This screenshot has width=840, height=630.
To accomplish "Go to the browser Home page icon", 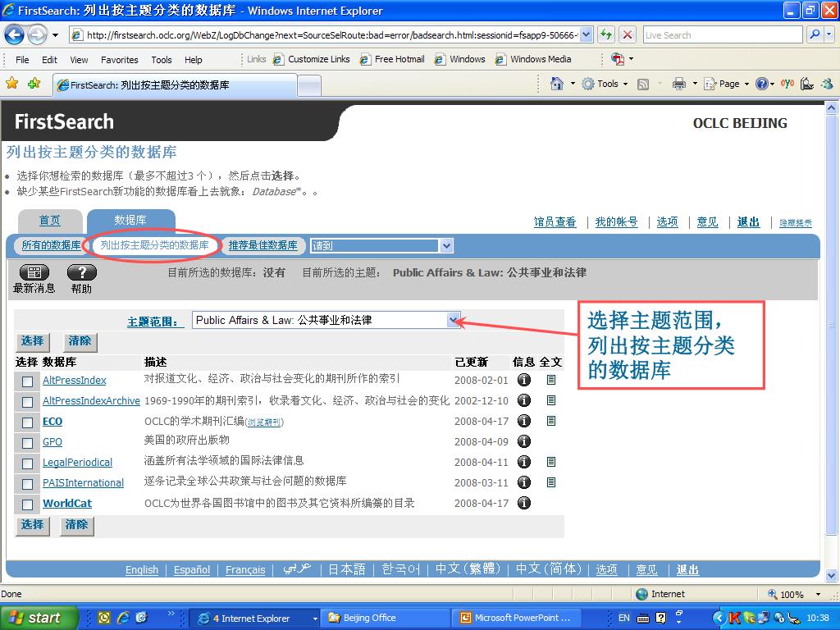I will [557, 84].
